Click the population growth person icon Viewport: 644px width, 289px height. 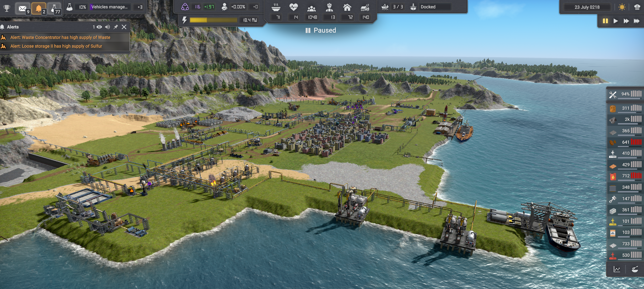(224, 7)
